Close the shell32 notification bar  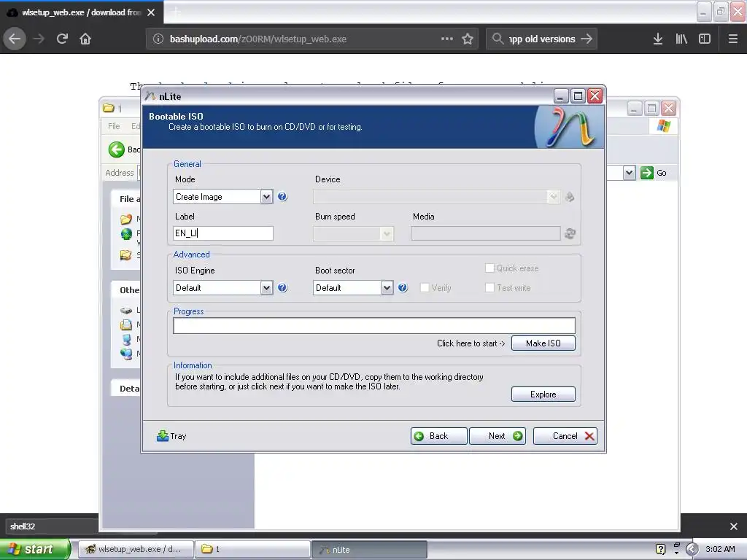734,526
